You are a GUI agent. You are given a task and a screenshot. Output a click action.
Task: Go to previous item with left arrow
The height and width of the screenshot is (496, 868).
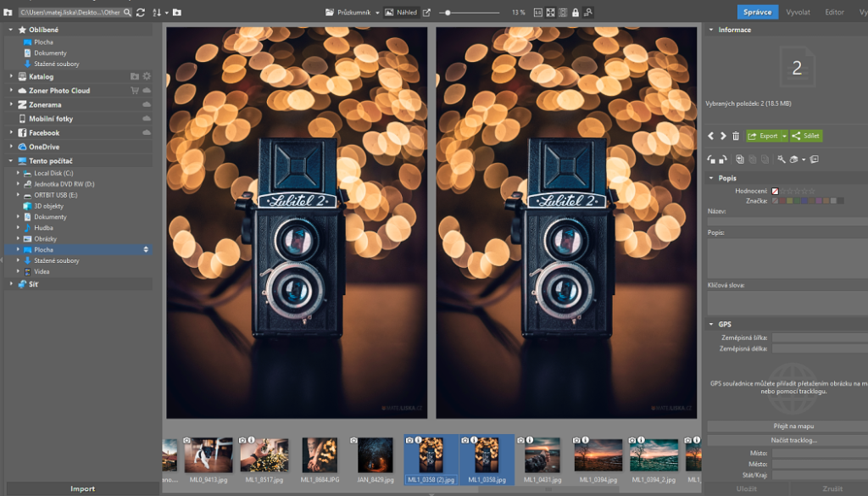(711, 136)
